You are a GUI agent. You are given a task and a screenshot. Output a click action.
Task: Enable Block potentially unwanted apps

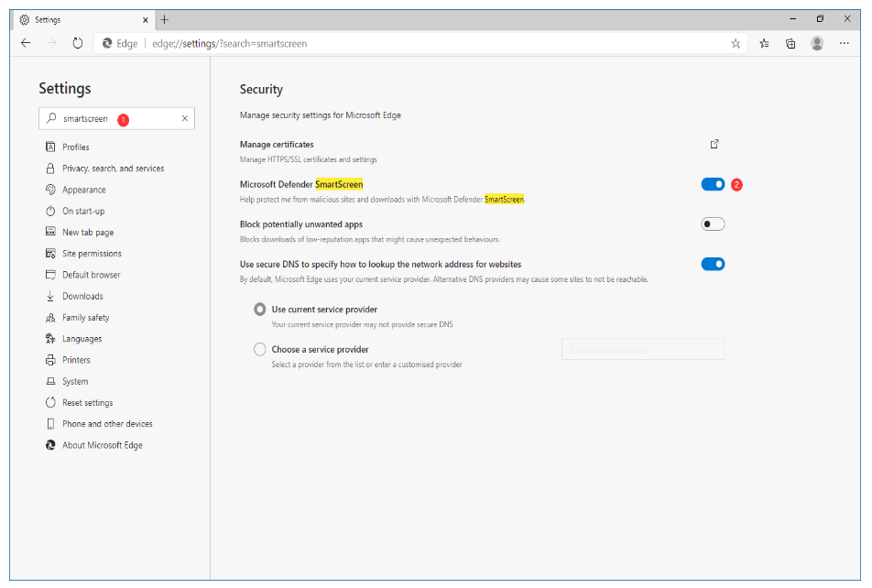pos(713,224)
